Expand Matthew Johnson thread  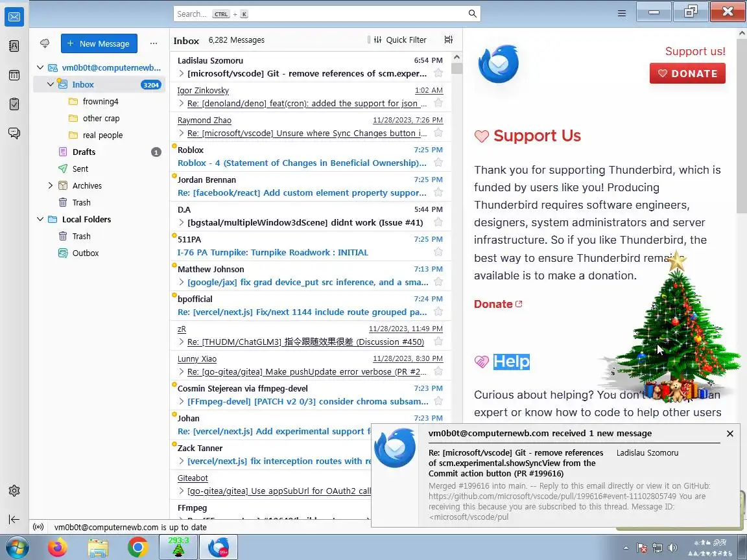[x=182, y=282]
